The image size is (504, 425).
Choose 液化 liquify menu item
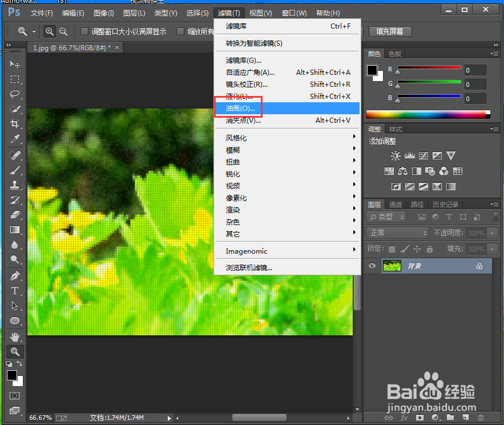click(x=287, y=96)
